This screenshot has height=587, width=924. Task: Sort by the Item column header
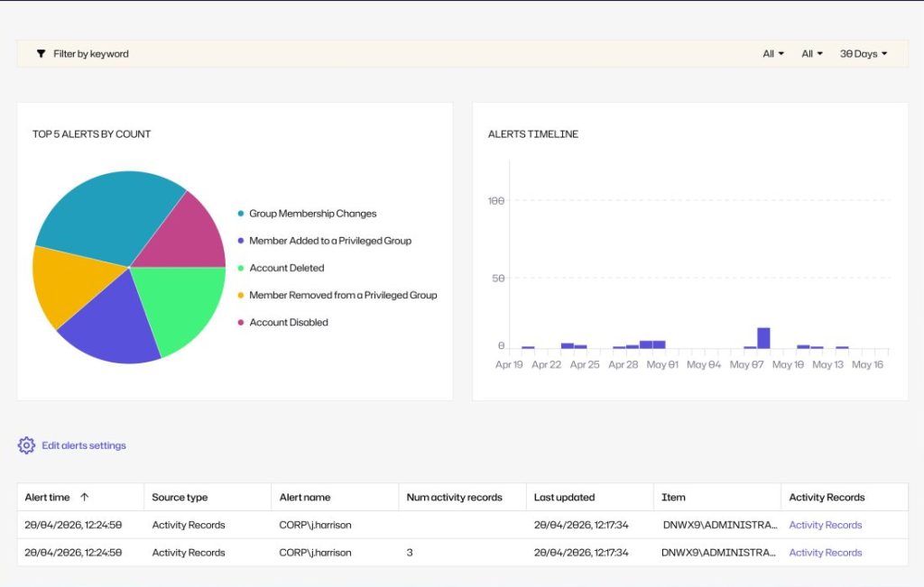pos(673,497)
